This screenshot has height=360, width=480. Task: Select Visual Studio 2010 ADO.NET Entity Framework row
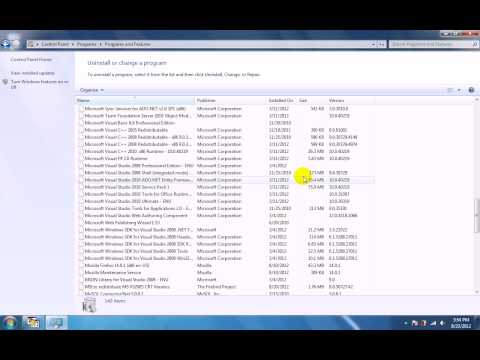tap(226, 180)
